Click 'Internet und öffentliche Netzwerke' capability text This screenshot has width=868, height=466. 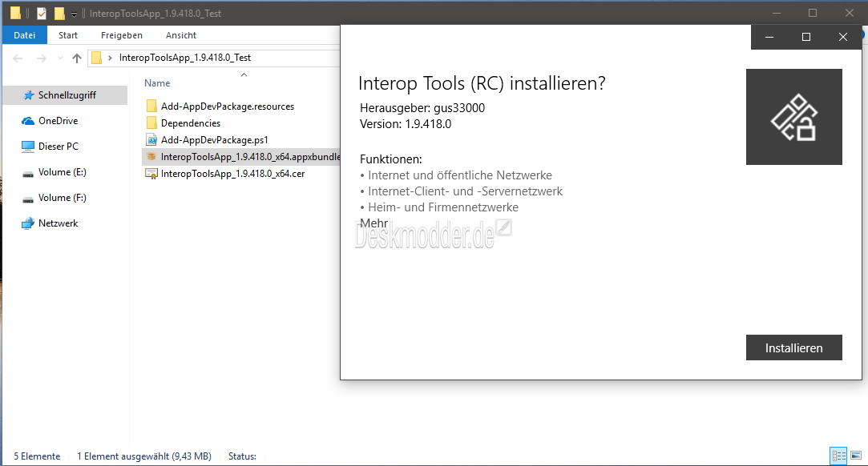(460, 175)
